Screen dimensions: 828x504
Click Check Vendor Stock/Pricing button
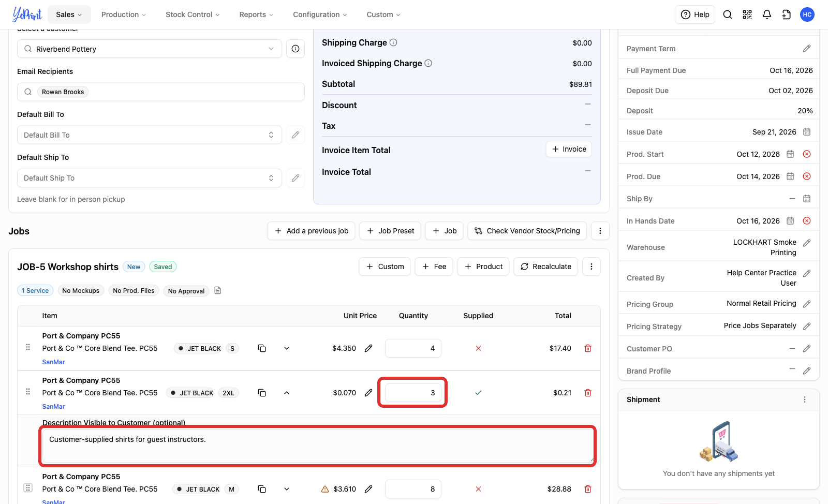pos(527,231)
